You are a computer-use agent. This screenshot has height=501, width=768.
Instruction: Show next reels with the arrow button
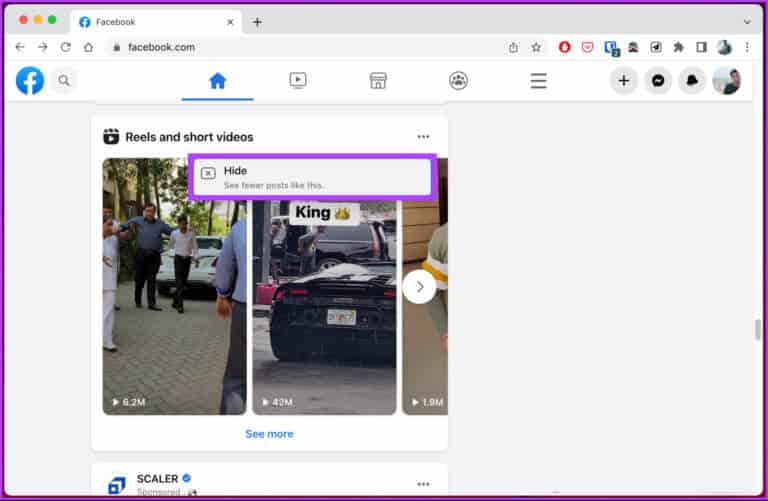(419, 287)
